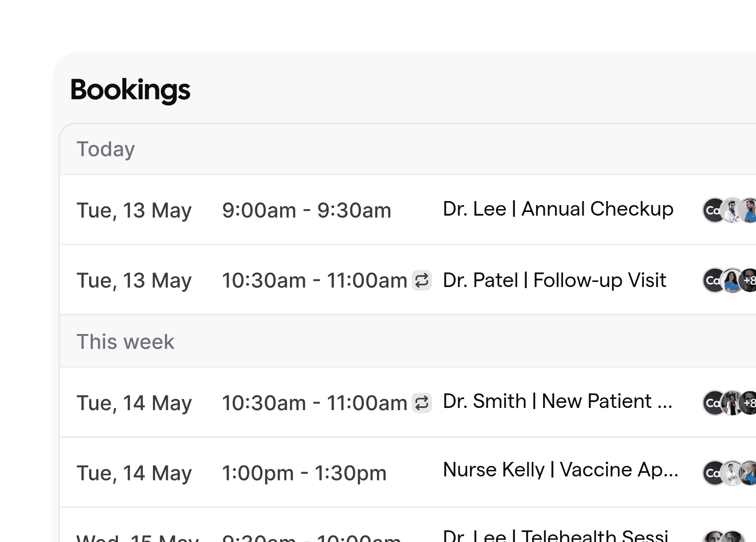Click the recurring icon on Dr. Smith's booking
This screenshot has height=542, width=756.
pos(422,402)
